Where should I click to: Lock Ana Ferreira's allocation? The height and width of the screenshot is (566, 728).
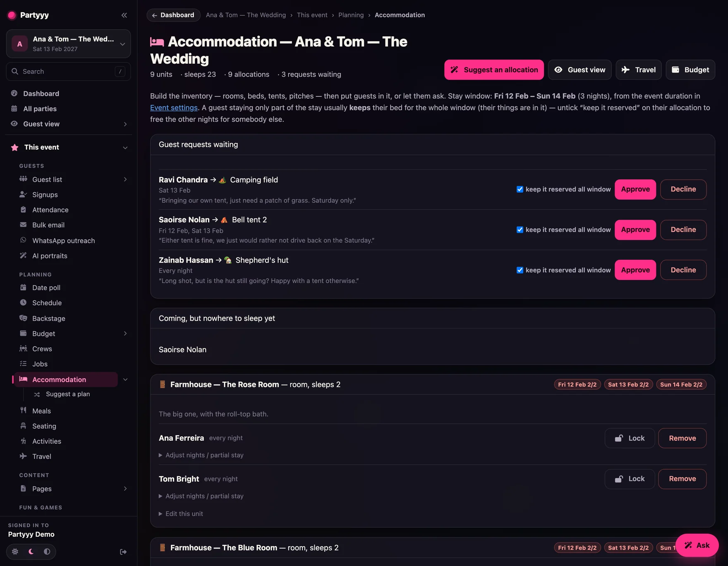coord(630,438)
